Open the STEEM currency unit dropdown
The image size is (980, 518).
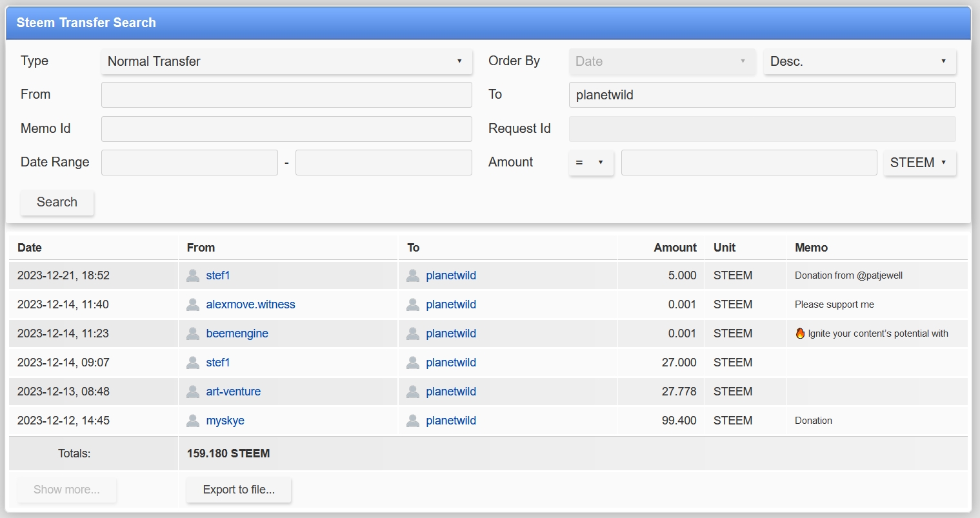pos(920,163)
